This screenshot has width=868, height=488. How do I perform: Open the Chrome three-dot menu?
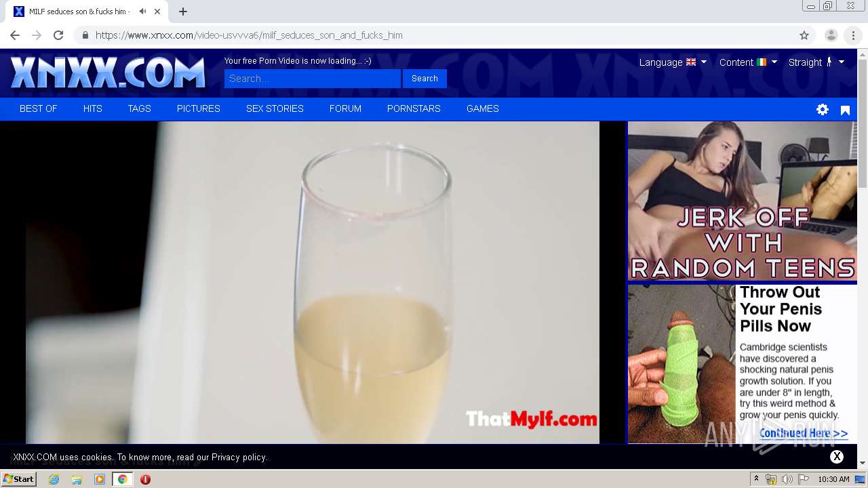coord(853,35)
